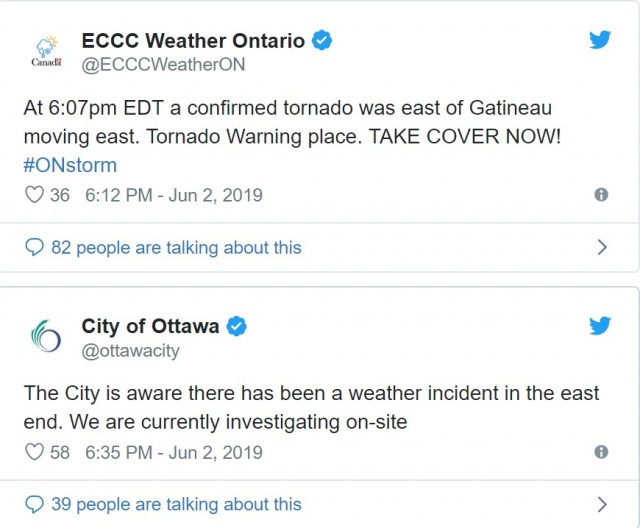
Task: Click the Twitter bird icon on Ottawa tweet
Action: point(600,325)
